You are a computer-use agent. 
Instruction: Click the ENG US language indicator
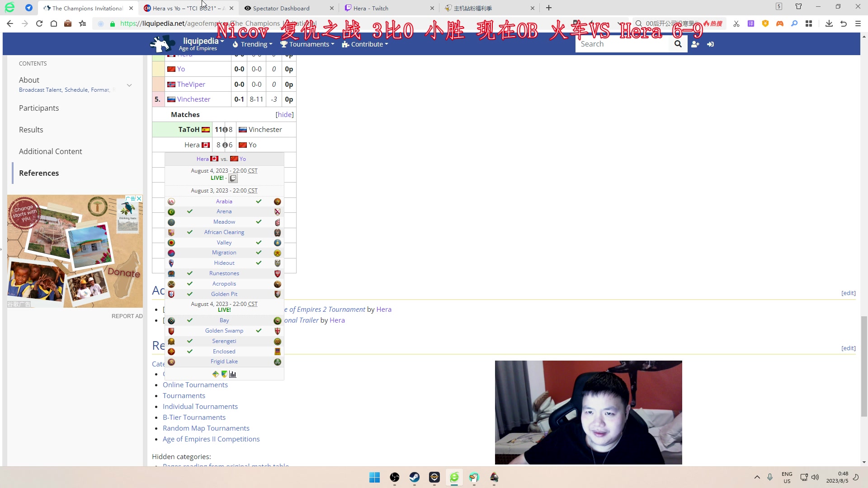click(x=787, y=477)
